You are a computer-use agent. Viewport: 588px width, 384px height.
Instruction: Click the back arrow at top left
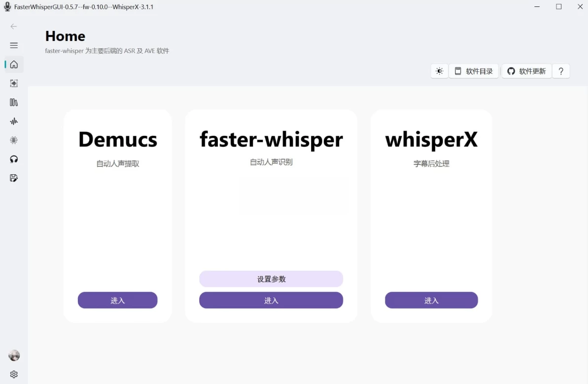tap(14, 27)
